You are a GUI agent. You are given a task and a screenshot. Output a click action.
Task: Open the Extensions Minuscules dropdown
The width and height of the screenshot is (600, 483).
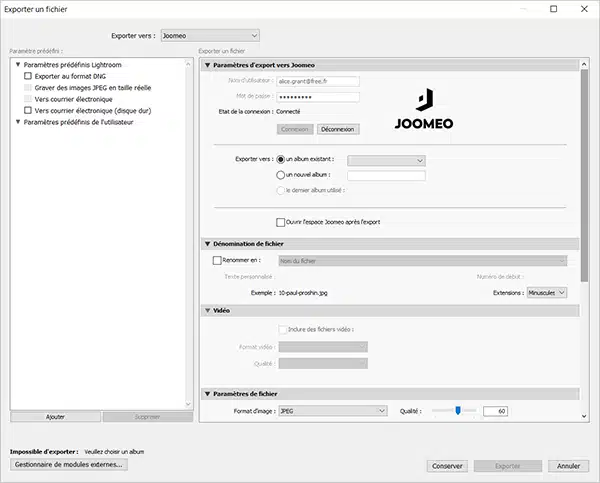(546, 292)
